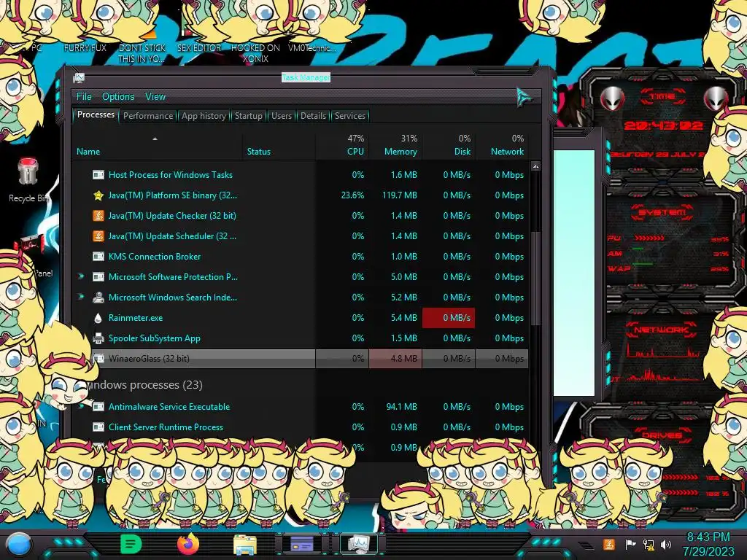Viewport: 747px width, 560px height.
Task: Open File Explorer from the taskbar
Action: point(245,545)
